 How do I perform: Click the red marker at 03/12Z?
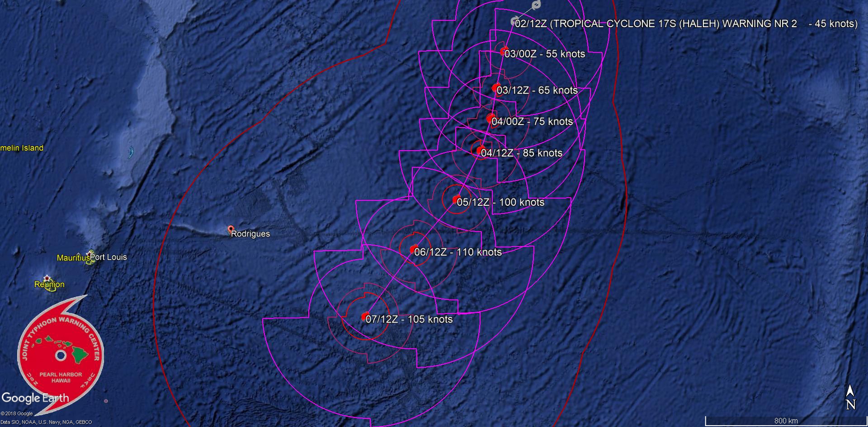tap(496, 88)
